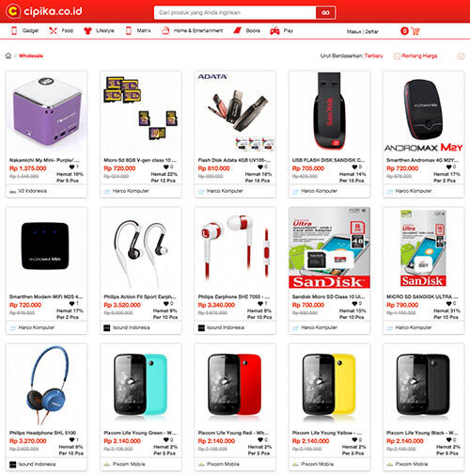
Task: Like the Nakamichi My Mini Purple heart
Action: (x=71, y=167)
